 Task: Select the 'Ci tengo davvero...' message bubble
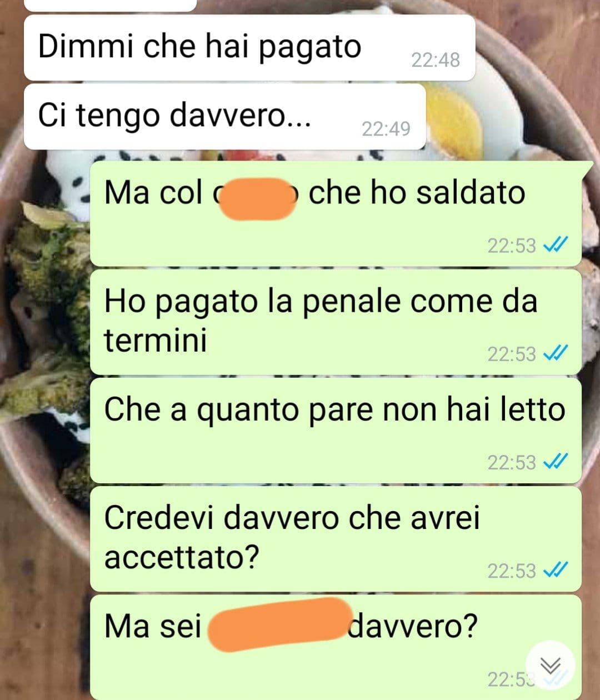coord(225,117)
